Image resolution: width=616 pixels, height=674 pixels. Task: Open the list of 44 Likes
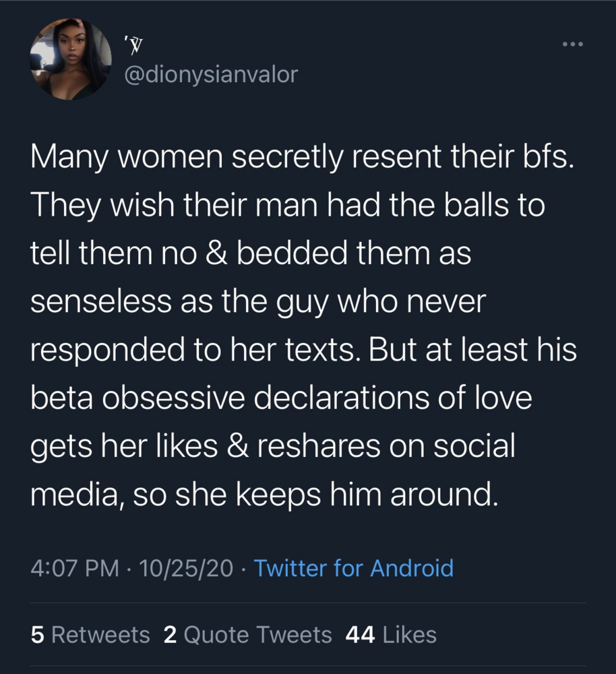(391, 635)
